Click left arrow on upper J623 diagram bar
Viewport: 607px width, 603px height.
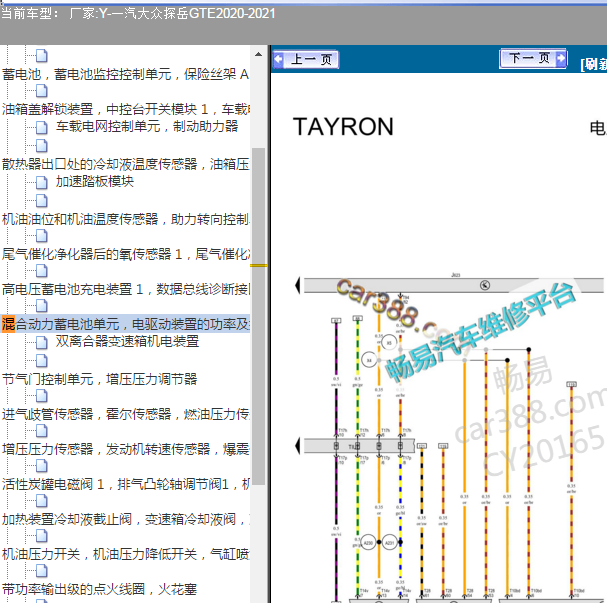[298, 286]
